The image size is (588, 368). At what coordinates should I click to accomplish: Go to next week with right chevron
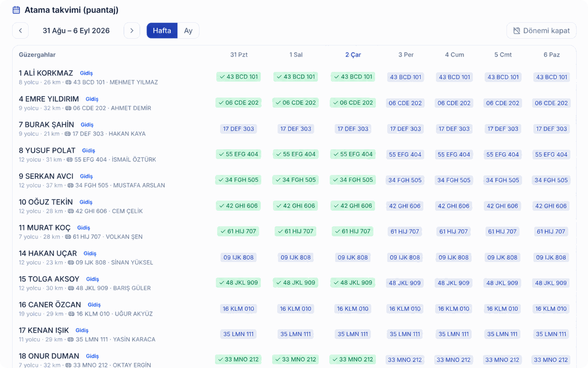pyautogui.click(x=132, y=31)
